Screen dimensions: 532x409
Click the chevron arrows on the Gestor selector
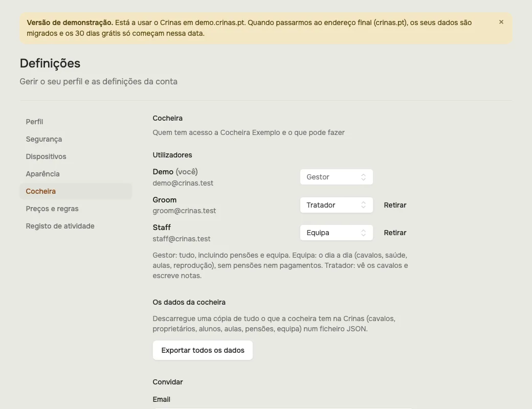tap(363, 177)
